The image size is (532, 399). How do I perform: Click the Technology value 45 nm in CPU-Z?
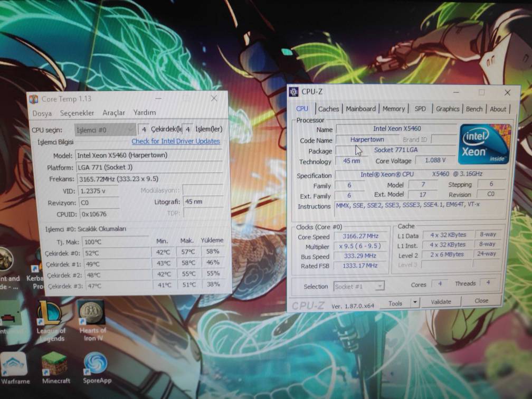tap(351, 161)
